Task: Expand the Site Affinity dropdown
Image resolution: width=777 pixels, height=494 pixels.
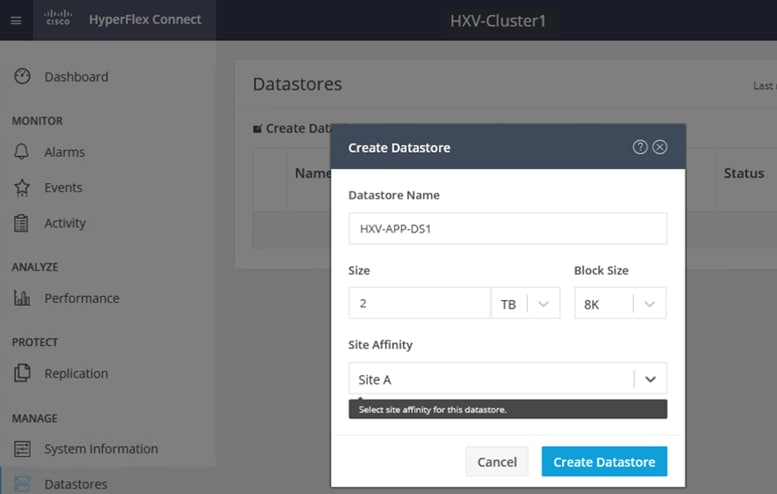Action: coord(650,380)
